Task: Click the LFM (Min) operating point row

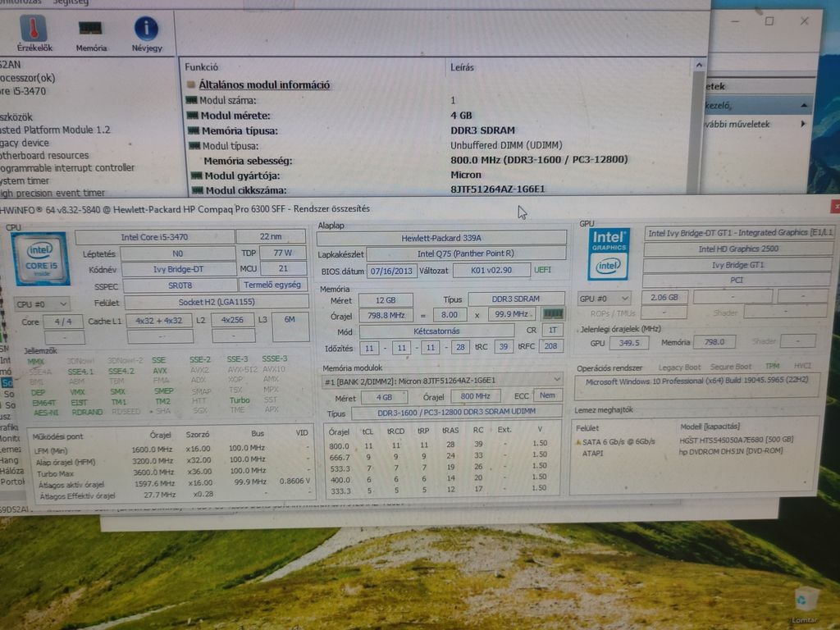Action: (x=171, y=449)
